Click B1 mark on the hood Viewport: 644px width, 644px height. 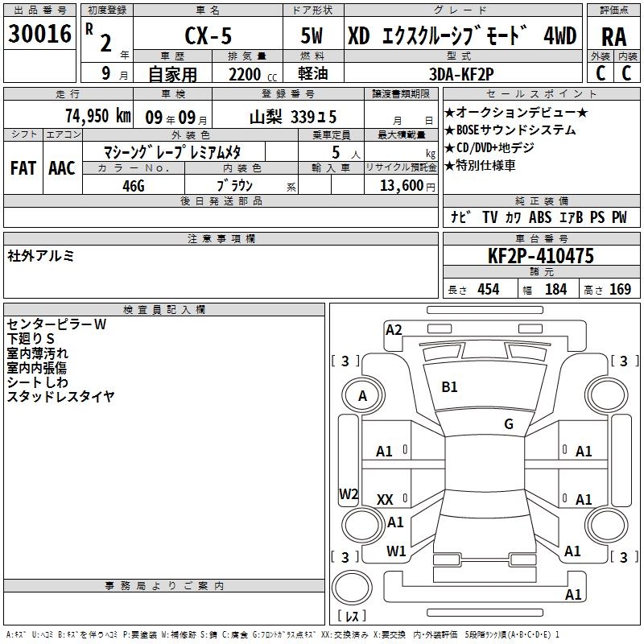449,387
